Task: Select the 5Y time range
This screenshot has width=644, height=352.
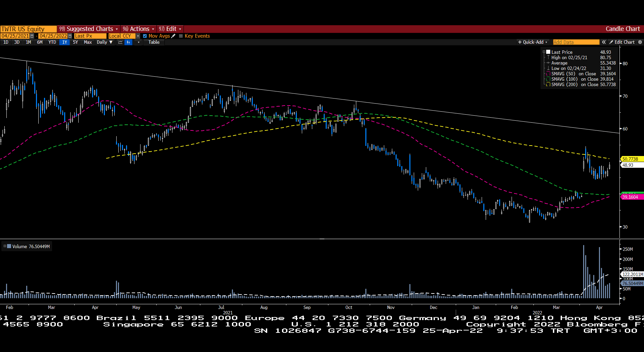Action: (x=75, y=42)
